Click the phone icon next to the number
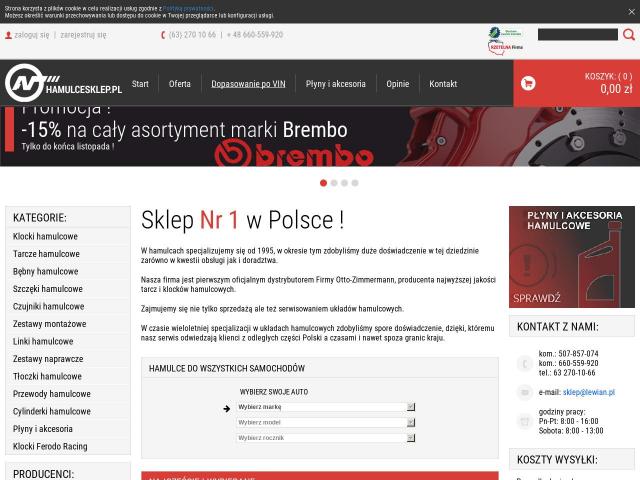This screenshot has height=480, width=640. (x=163, y=35)
